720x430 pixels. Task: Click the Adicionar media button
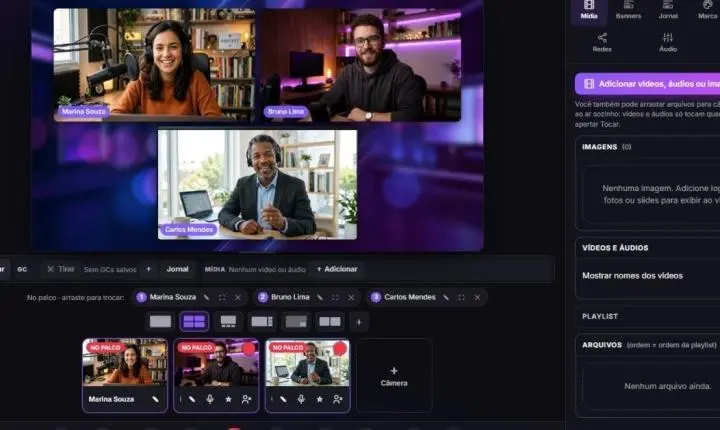337,269
